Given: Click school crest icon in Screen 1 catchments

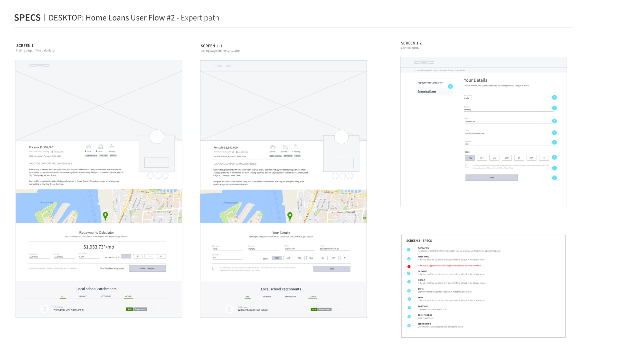Looking at the screenshot, I should 45,309.
